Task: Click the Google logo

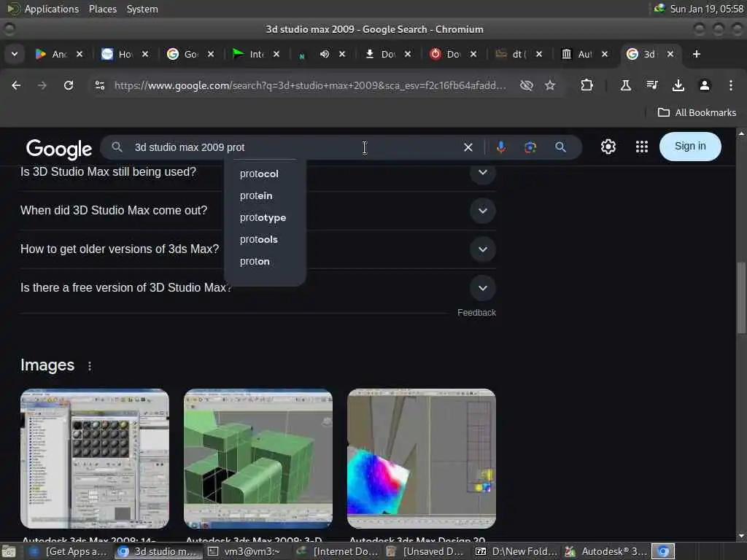Action: pyautogui.click(x=59, y=149)
